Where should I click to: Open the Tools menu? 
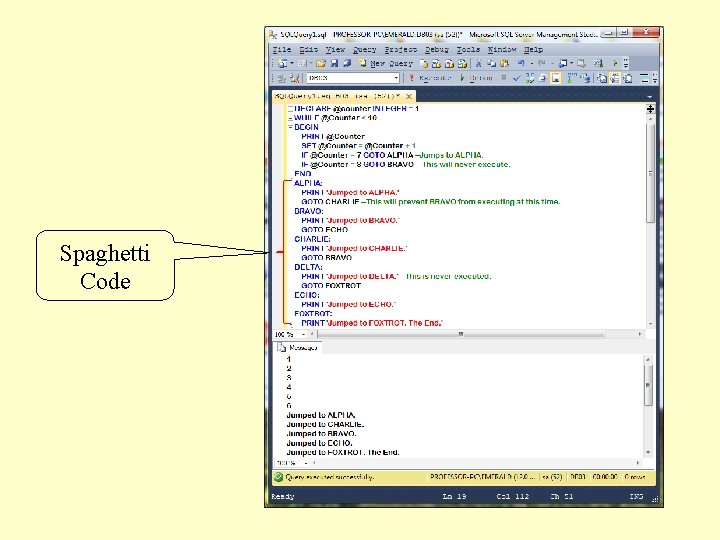[468, 49]
